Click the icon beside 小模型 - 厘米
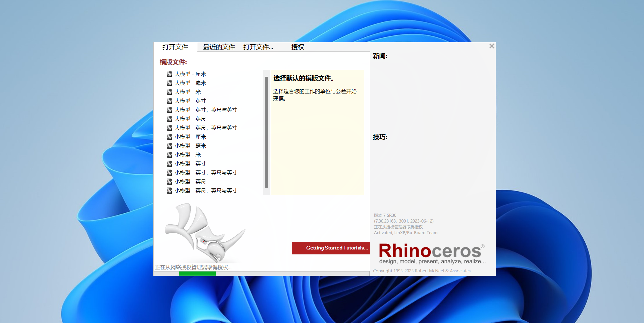Image resolution: width=644 pixels, height=323 pixels. (x=169, y=137)
